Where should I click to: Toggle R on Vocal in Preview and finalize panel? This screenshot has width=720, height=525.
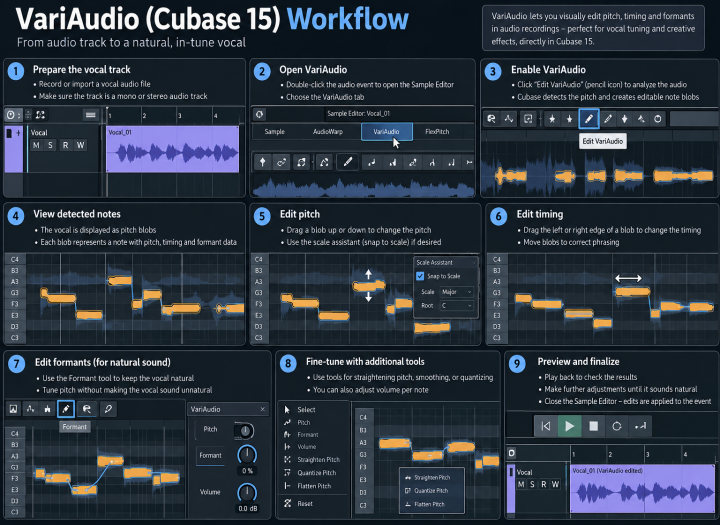[544, 485]
